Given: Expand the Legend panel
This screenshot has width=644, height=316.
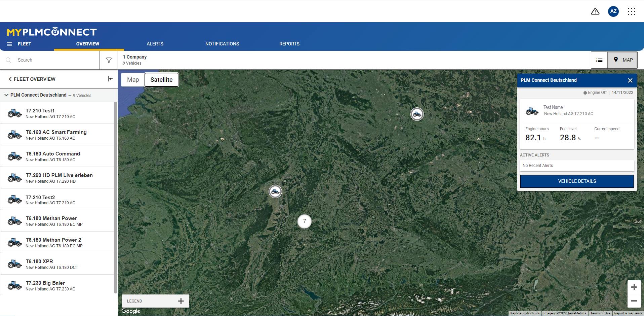Looking at the screenshot, I should click(181, 301).
